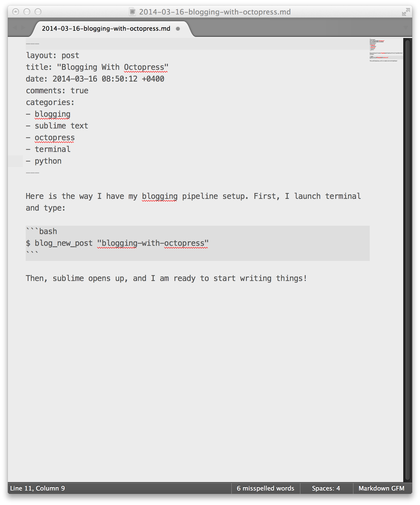The width and height of the screenshot is (420, 505).
Task: Click the minimap code preview
Action: [386, 50]
